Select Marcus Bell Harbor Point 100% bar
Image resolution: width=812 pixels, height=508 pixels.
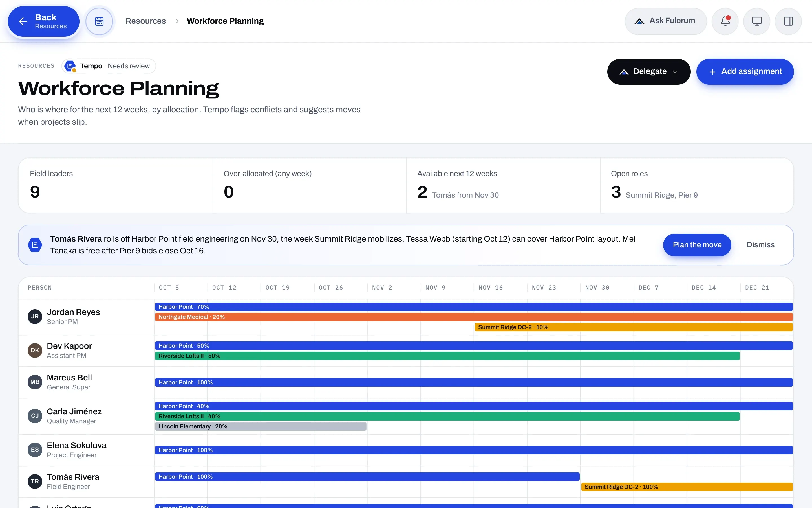474,382
